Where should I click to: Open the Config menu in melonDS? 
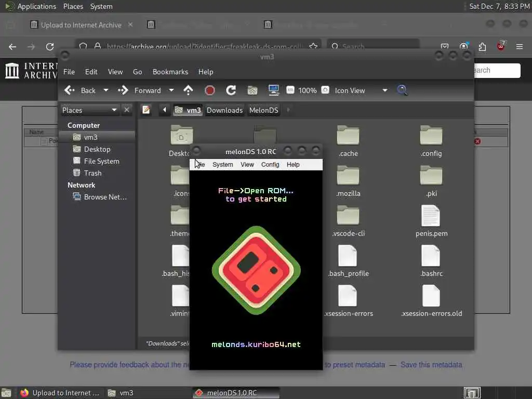[270, 165]
